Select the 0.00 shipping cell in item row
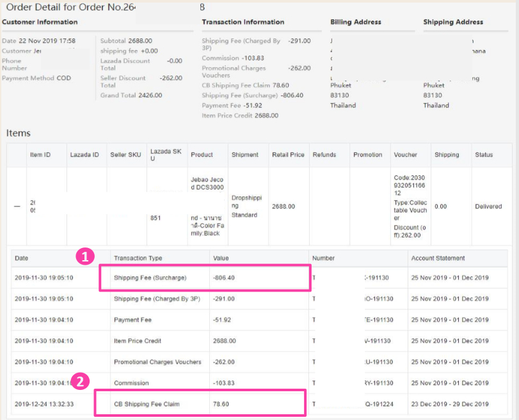Viewport: 519px width, 420px height. click(x=440, y=206)
